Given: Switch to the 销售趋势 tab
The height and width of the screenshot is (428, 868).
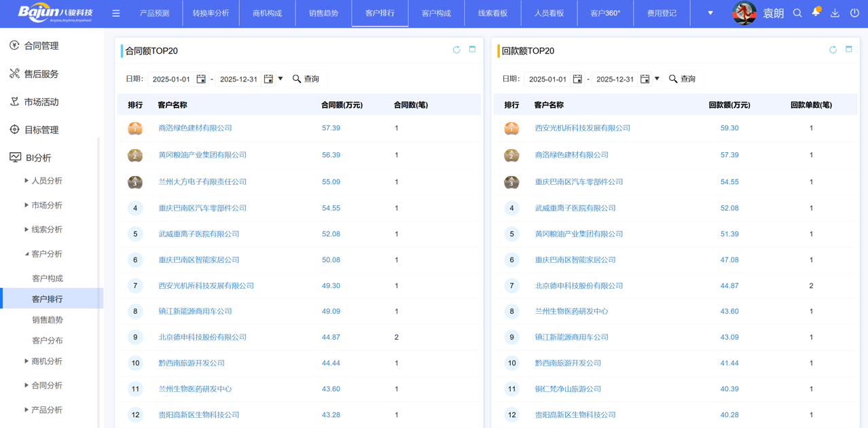Looking at the screenshot, I should (x=323, y=14).
